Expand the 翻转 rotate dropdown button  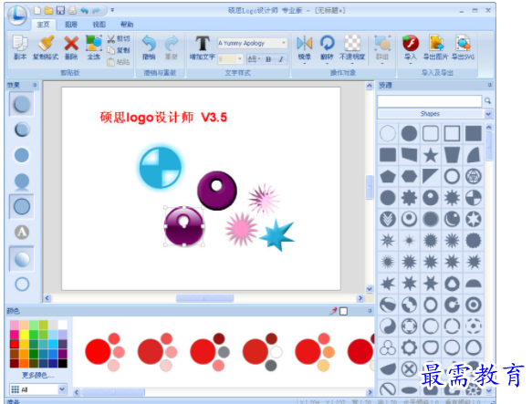(x=327, y=64)
